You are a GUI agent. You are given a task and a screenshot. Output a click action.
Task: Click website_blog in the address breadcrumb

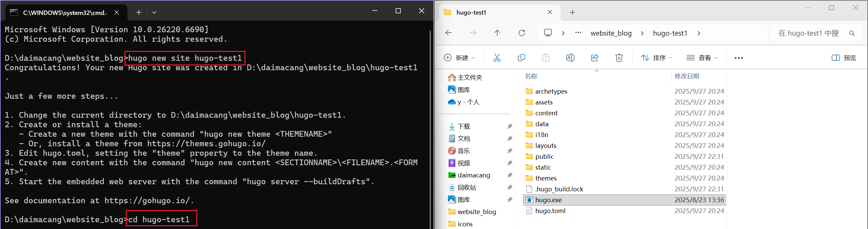coord(611,33)
